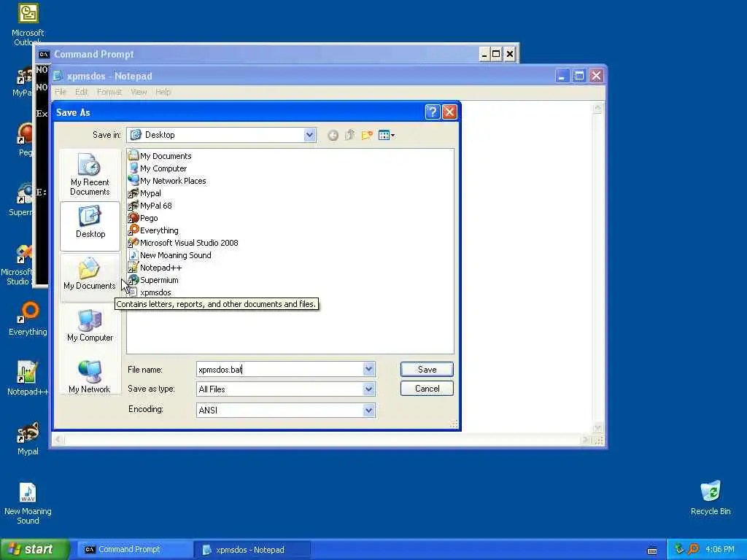Viewport: 747px width, 560px height.
Task: Open Recycle Bin on desktop
Action: [711, 497]
